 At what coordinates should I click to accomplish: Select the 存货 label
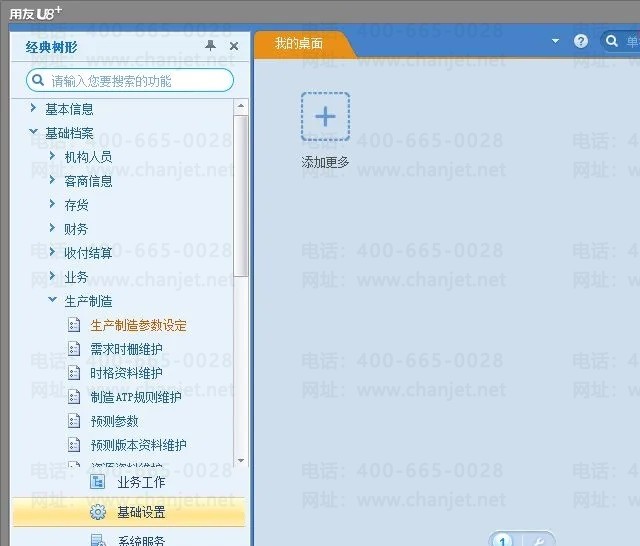[76, 205]
